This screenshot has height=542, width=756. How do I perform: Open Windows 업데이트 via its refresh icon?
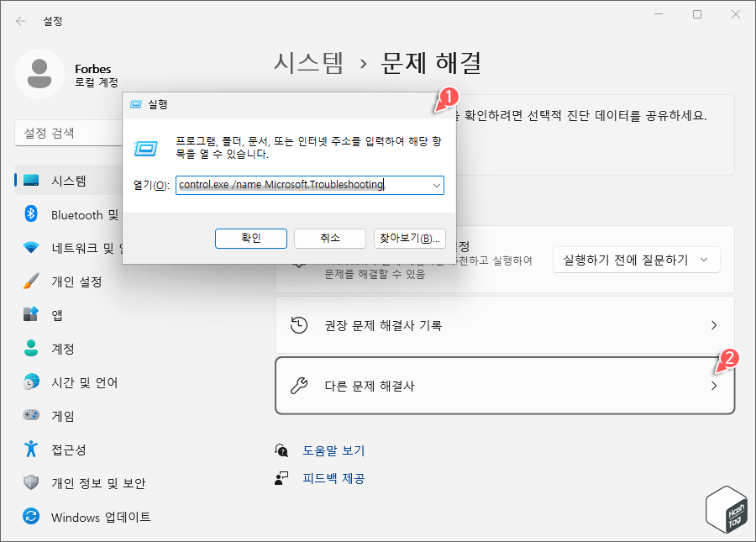[x=32, y=517]
